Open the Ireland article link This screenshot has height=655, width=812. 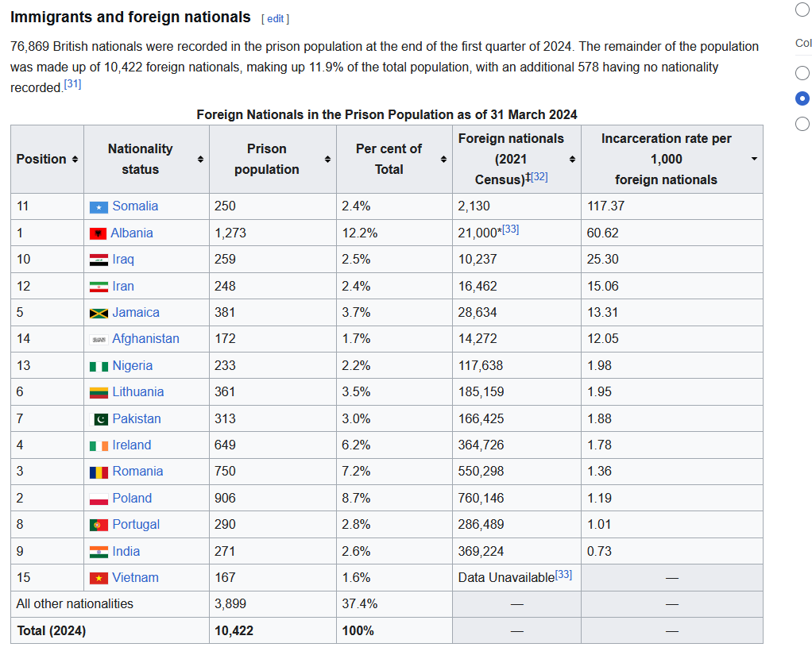coord(132,445)
